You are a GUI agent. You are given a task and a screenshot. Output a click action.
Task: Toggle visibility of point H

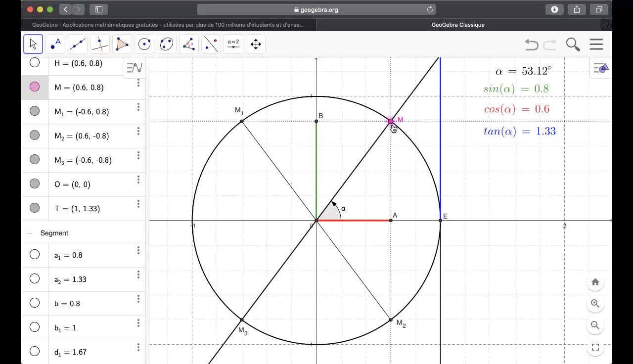pyautogui.click(x=35, y=63)
